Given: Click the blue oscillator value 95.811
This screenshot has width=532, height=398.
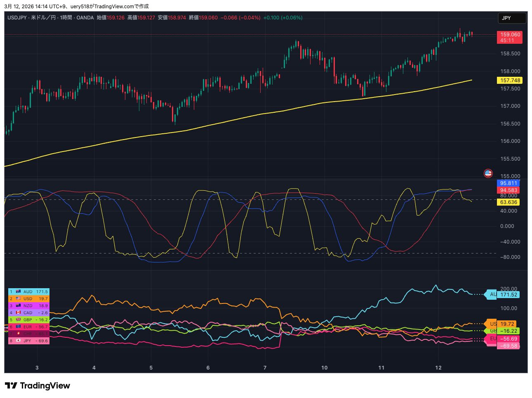Looking at the screenshot, I should [x=508, y=183].
